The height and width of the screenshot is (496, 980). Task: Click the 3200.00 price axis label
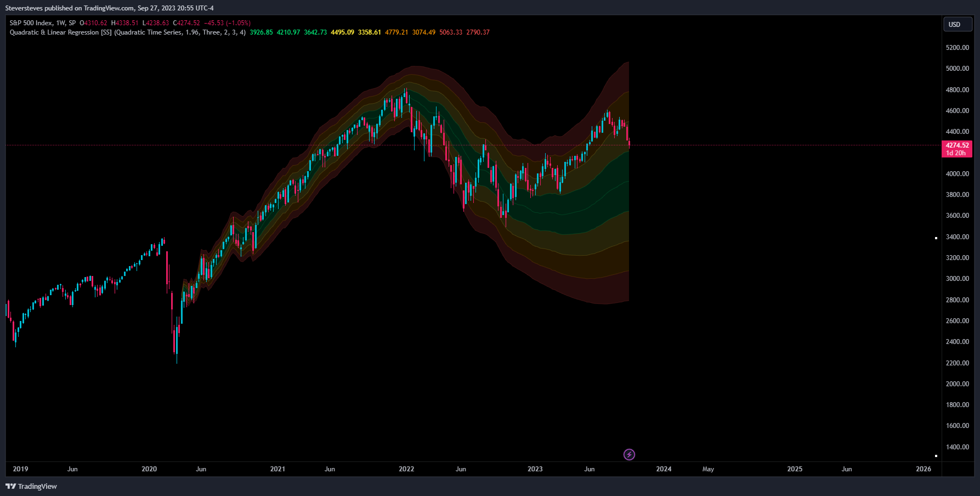[958, 258]
